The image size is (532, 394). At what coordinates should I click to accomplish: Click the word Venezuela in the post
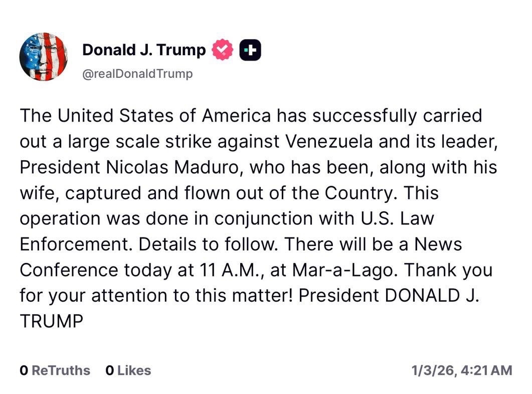[329, 142]
